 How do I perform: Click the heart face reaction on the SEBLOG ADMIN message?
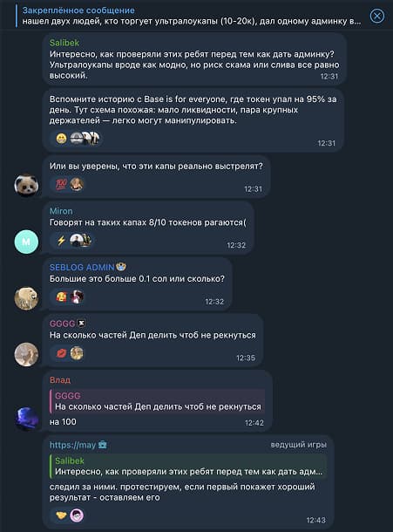pyautogui.click(x=61, y=297)
